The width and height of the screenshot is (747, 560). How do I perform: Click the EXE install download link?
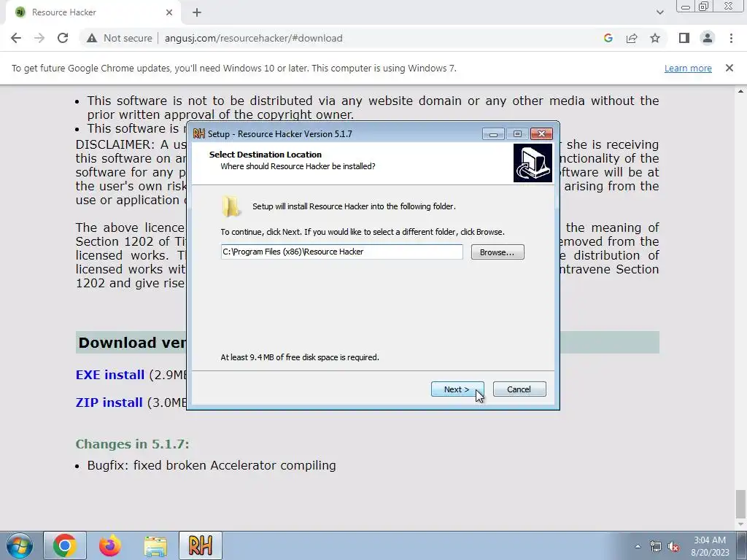(110, 375)
